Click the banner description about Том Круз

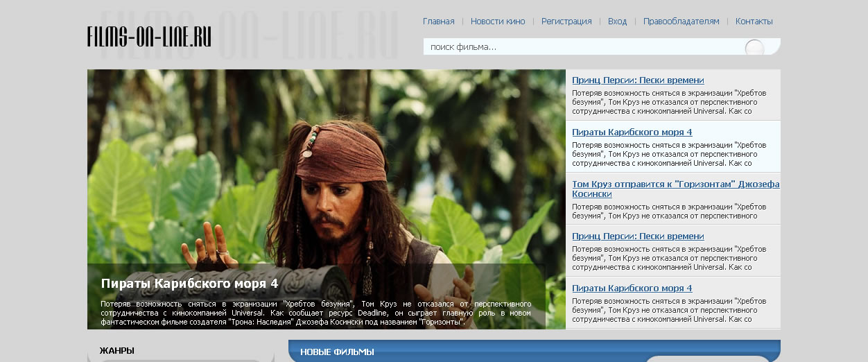tap(316, 313)
